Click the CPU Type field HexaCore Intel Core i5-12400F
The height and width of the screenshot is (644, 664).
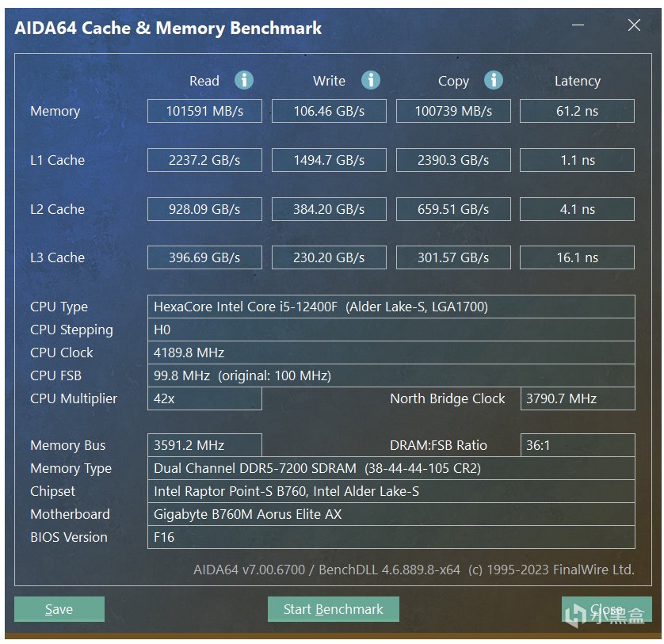[x=391, y=307]
